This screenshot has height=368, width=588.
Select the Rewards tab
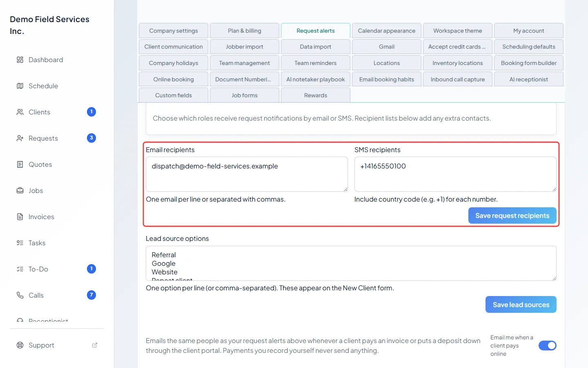click(x=316, y=95)
